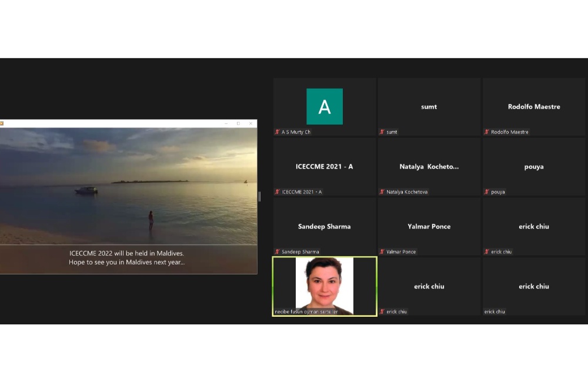
Task: Click the orange media player icon in title bar
Action: pos(2,123)
